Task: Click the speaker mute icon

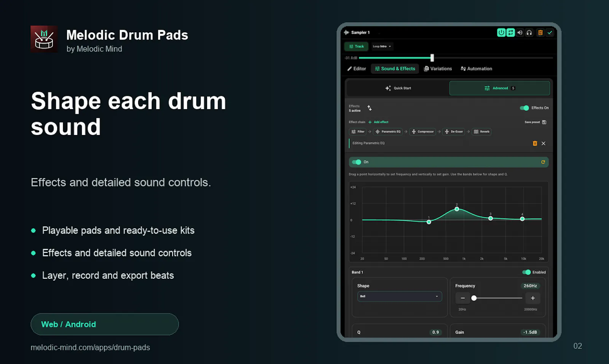Action: click(x=520, y=33)
